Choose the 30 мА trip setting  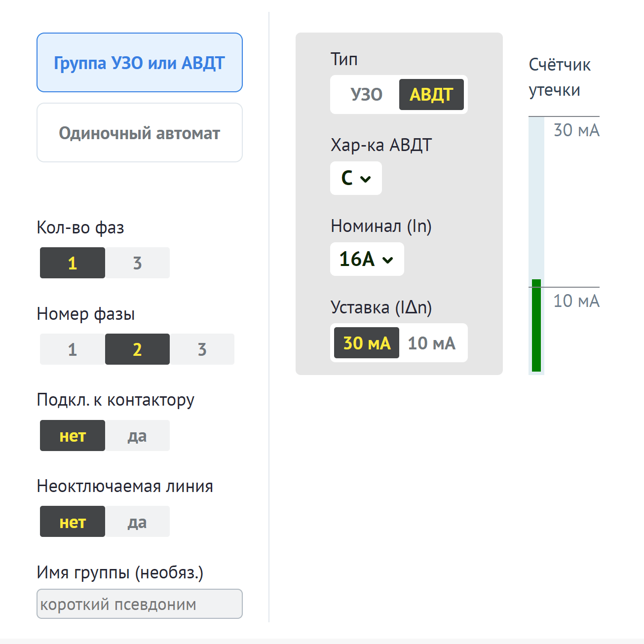coord(367,342)
